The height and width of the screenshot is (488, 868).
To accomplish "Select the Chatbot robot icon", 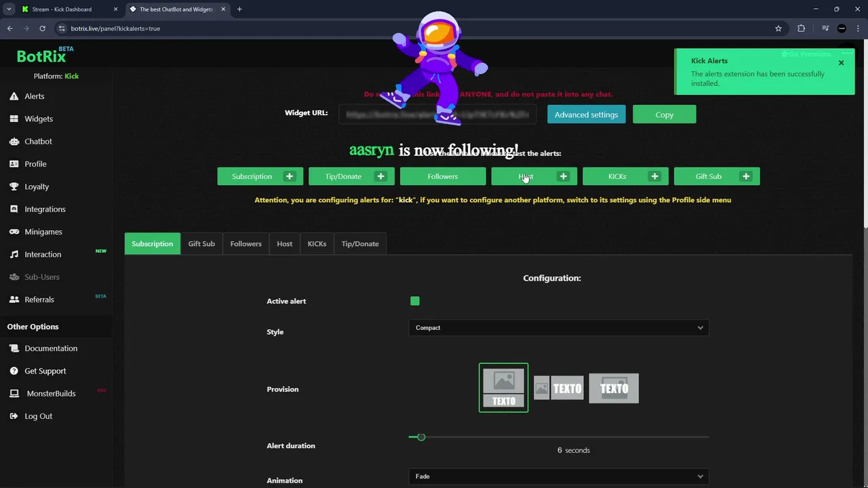I will click(14, 142).
